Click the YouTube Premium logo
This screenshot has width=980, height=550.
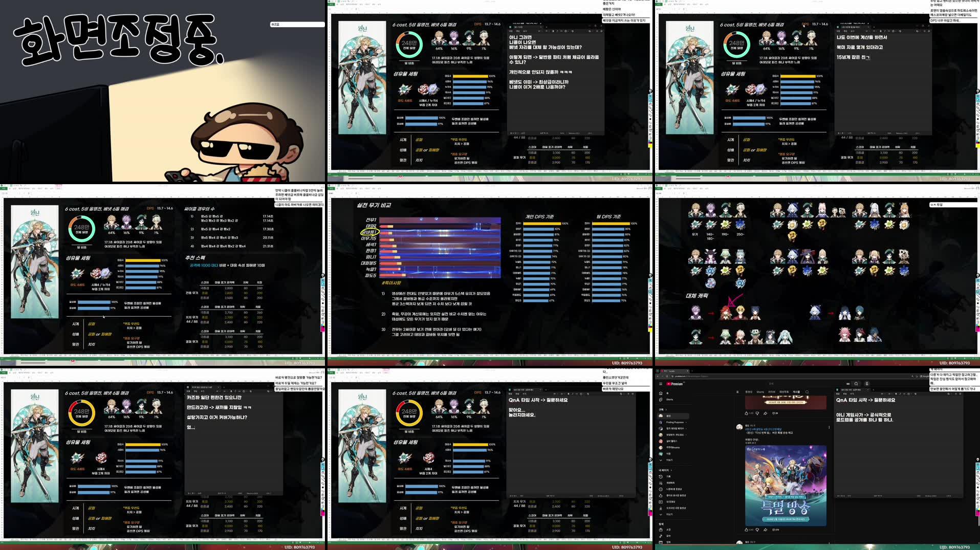(674, 383)
